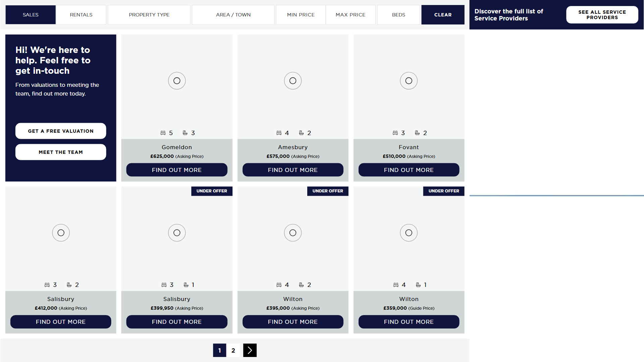Click the bath icon on Amesbury listing
Screen dimensions: 644x362
(301, 133)
